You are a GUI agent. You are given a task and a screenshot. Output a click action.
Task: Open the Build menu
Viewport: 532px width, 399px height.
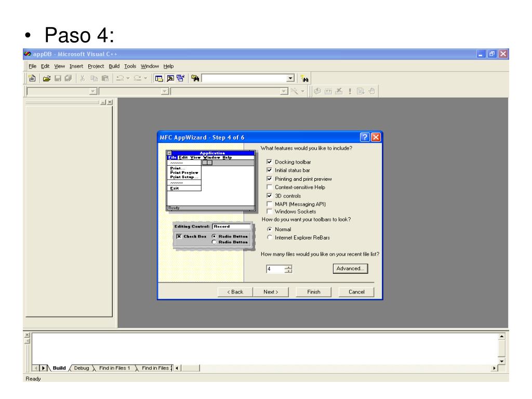coord(114,66)
